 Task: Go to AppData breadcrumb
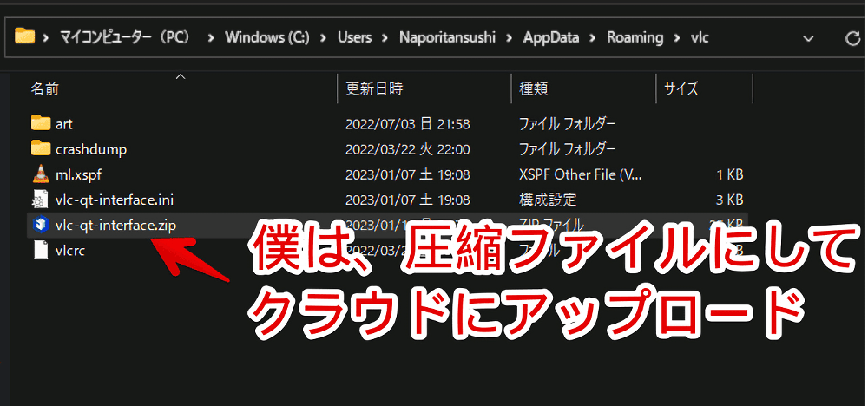coord(551,37)
